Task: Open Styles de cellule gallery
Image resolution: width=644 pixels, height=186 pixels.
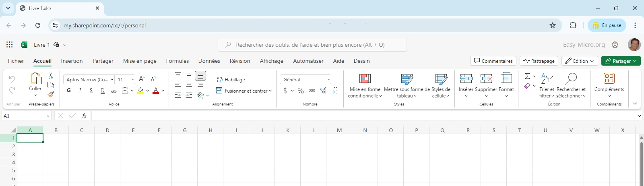Action: tap(441, 85)
